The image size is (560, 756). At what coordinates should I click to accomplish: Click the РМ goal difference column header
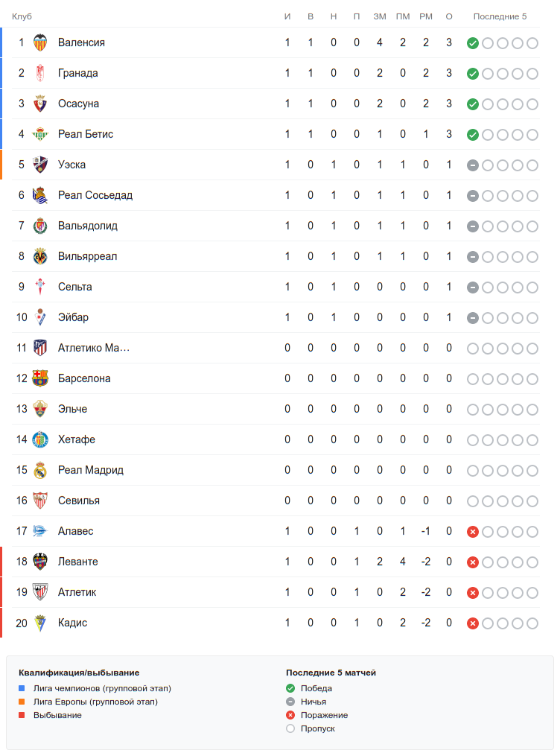(x=426, y=16)
